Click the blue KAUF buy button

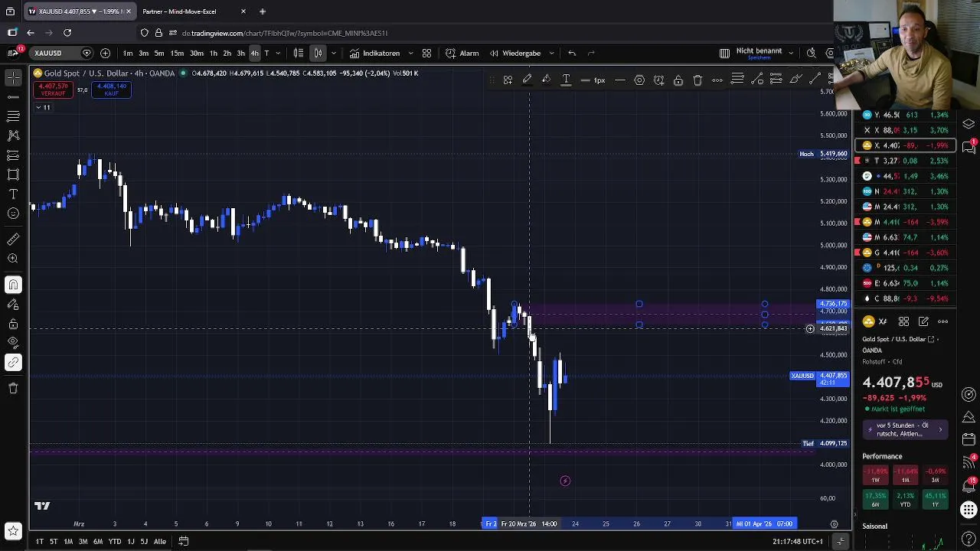tap(111, 90)
